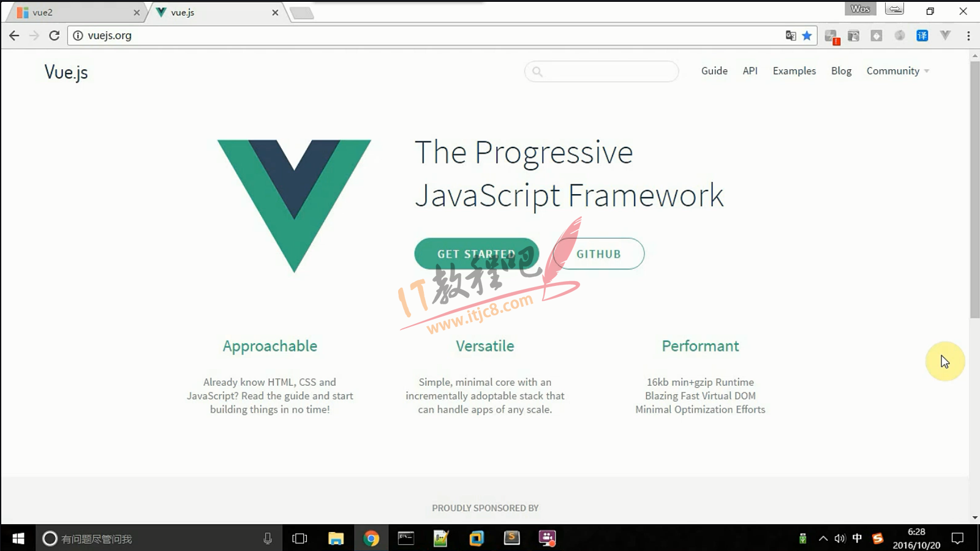Focus the site search input field

601,72
